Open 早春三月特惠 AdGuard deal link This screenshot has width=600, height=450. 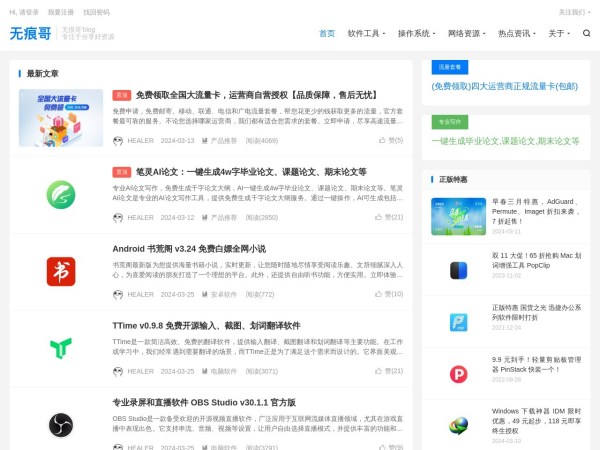536,211
